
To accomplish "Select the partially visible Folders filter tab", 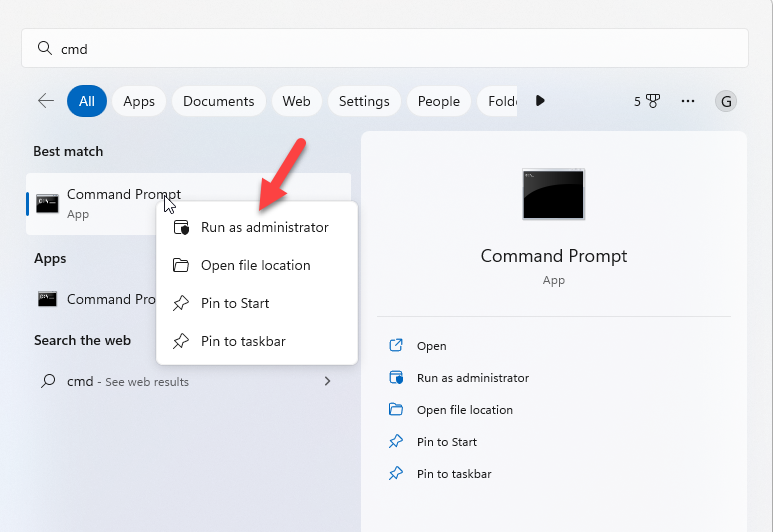I will tap(497, 101).
